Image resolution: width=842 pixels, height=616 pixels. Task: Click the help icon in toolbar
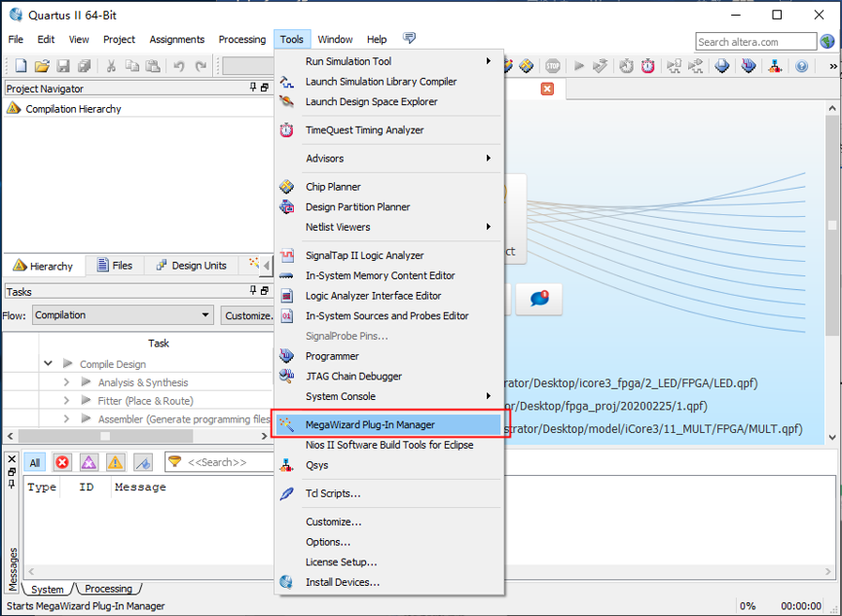[801, 66]
